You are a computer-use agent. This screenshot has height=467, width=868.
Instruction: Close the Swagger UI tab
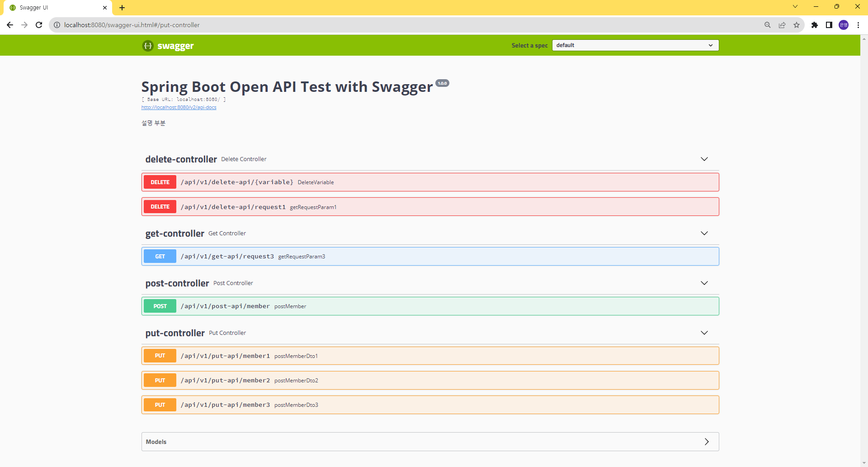tap(105, 8)
